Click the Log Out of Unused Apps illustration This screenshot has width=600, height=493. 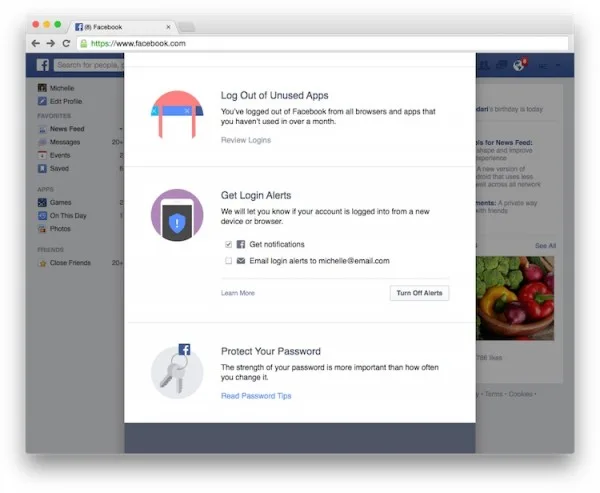pos(177,114)
